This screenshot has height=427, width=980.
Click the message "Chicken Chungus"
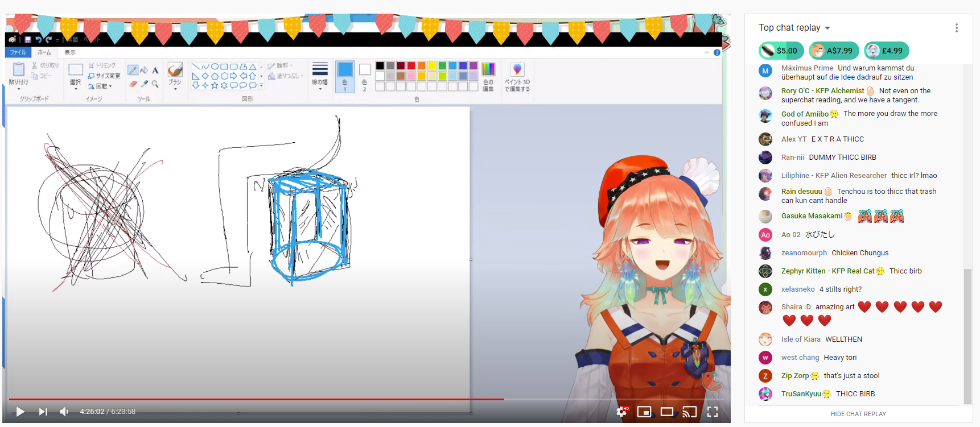click(x=860, y=253)
